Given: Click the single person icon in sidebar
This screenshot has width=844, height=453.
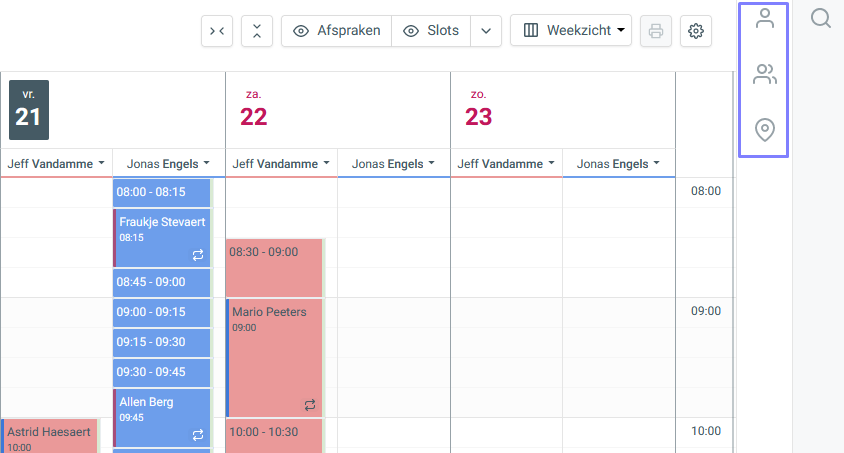Looking at the screenshot, I should [765, 19].
